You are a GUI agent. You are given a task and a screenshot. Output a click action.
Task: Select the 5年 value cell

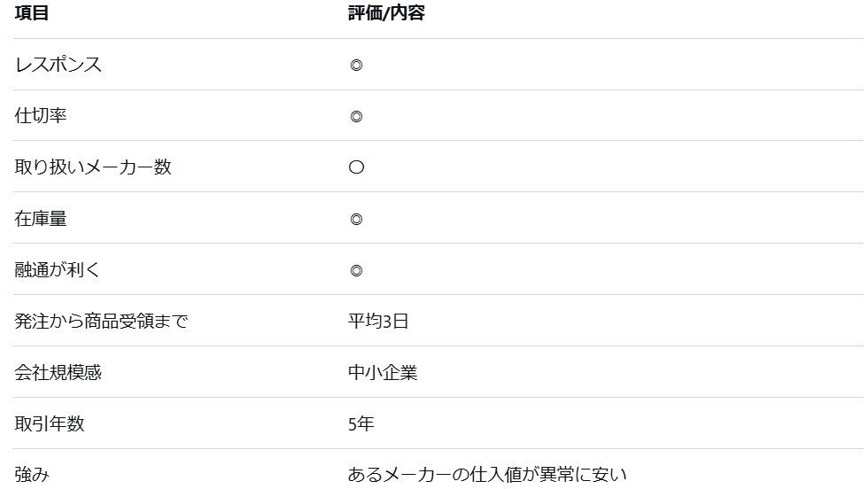coord(361,424)
